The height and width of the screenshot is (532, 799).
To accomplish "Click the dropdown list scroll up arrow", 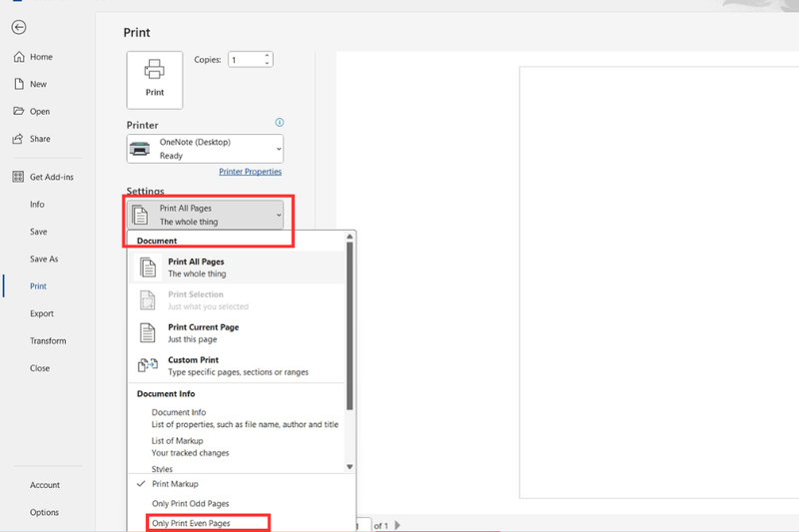I will click(350, 237).
